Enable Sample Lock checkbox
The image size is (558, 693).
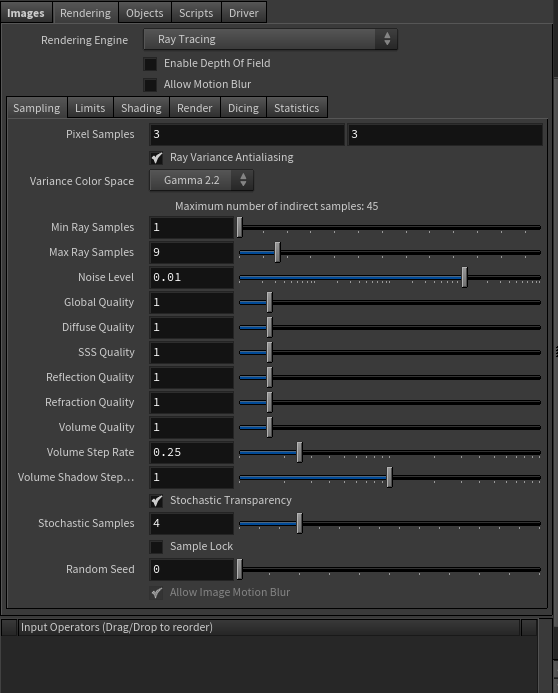[x=156, y=547]
